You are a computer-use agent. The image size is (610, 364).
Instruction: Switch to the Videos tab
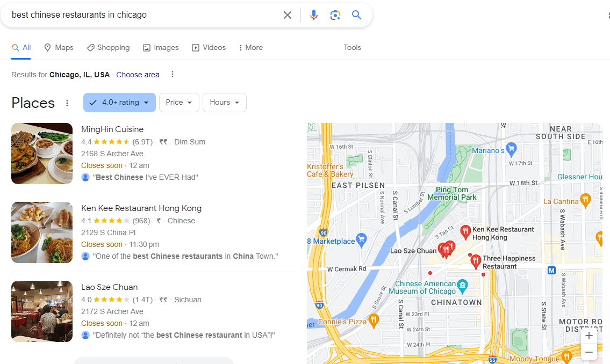209,47
